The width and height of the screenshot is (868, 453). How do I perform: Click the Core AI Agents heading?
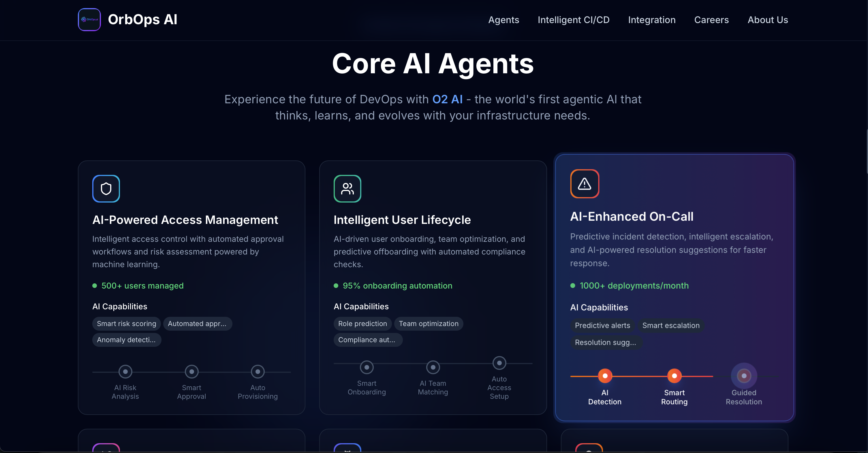[x=433, y=64]
